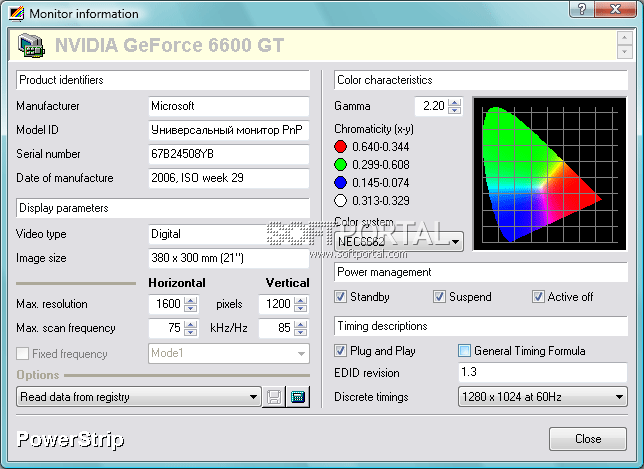Increase vertical scan frequency 85
The height and width of the screenshot is (469, 644).
(300, 324)
